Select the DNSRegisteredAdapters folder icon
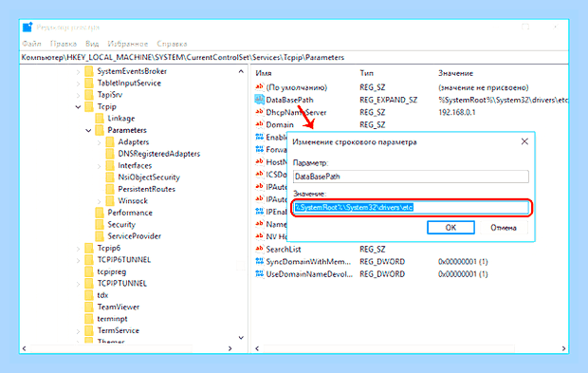Image resolution: width=588 pixels, height=373 pixels. tap(110, 154)
